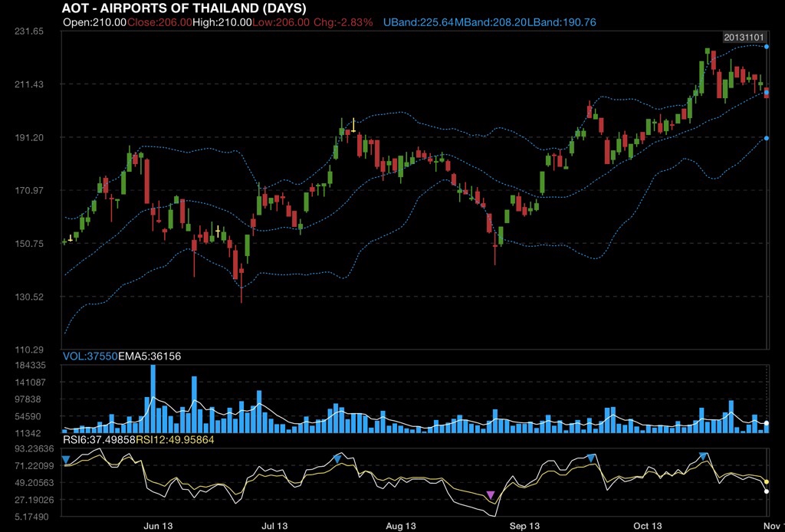
Task: Click the tallest blue volume bar
Action: pyautogui.click(x=153, y=399)
